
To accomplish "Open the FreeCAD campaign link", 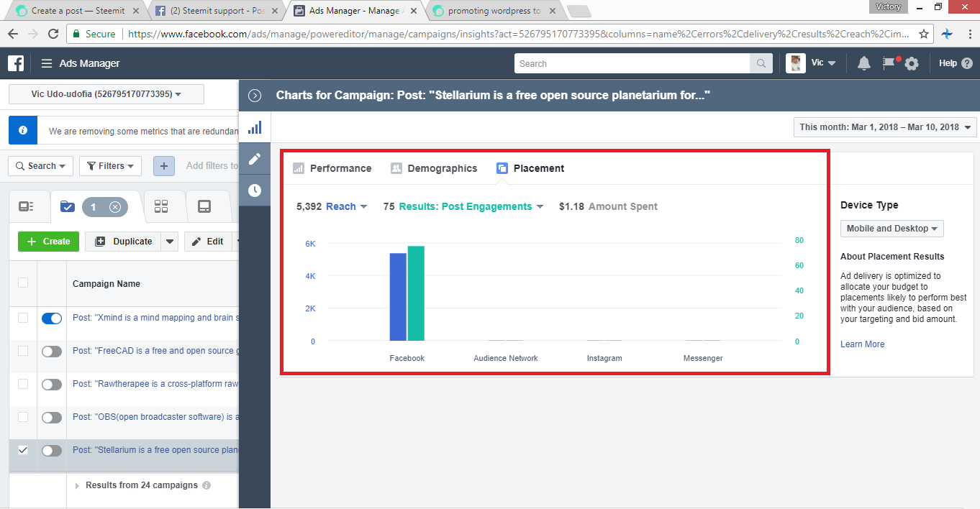I will click(155, 351).
